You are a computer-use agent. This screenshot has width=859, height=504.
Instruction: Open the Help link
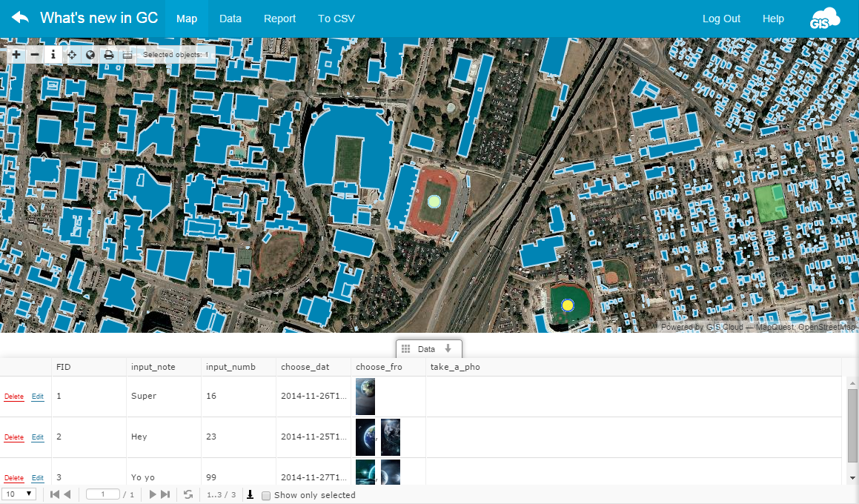point(773,19)
